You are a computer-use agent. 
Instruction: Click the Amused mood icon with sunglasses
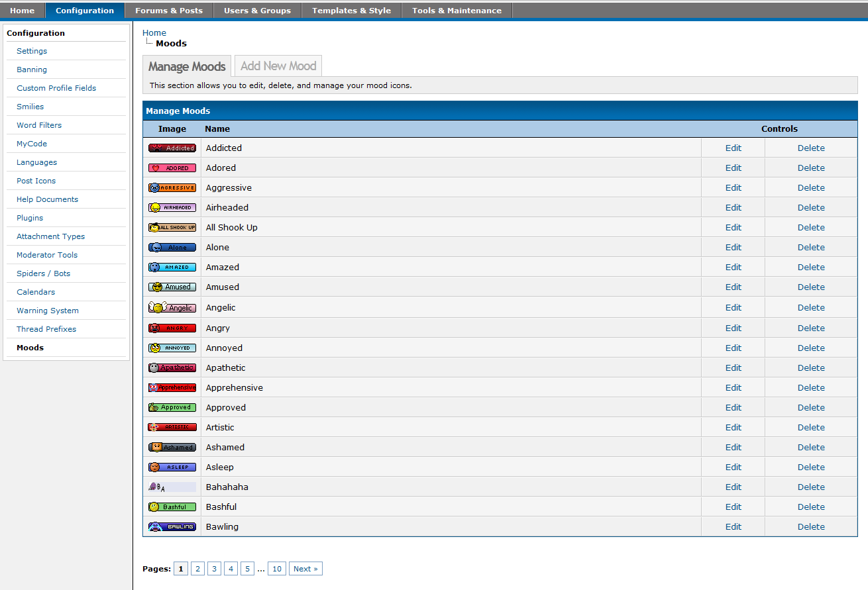pos(172,287)
